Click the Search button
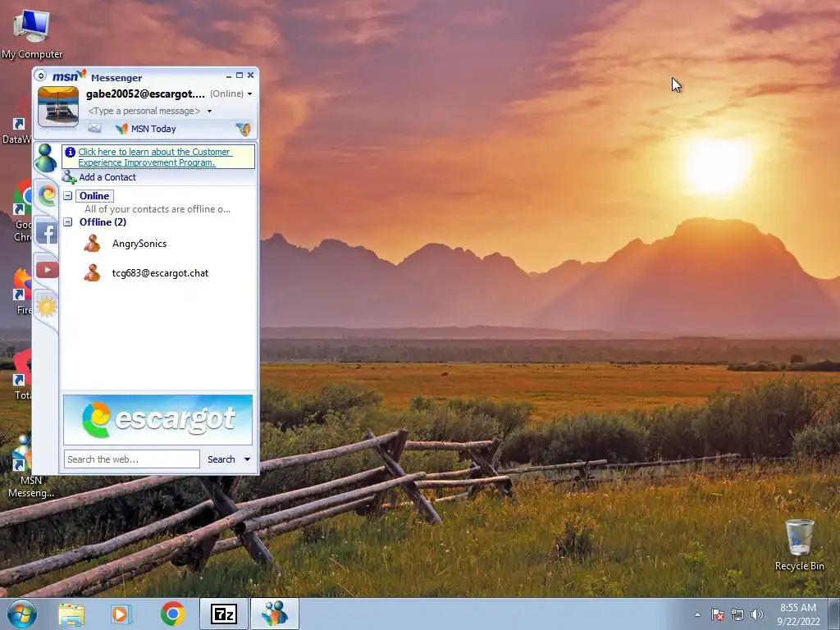The height and width of the screenshot is (630, 840). tap(221, 459)
